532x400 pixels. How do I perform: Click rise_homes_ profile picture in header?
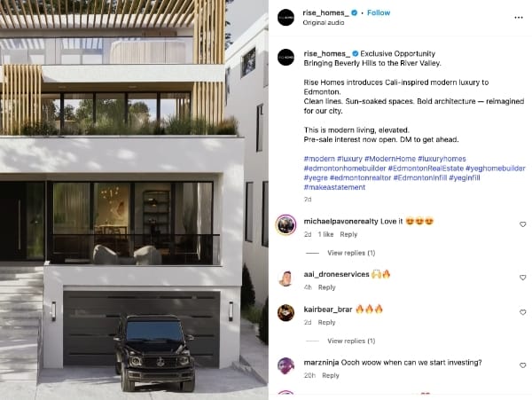(286, 18)
